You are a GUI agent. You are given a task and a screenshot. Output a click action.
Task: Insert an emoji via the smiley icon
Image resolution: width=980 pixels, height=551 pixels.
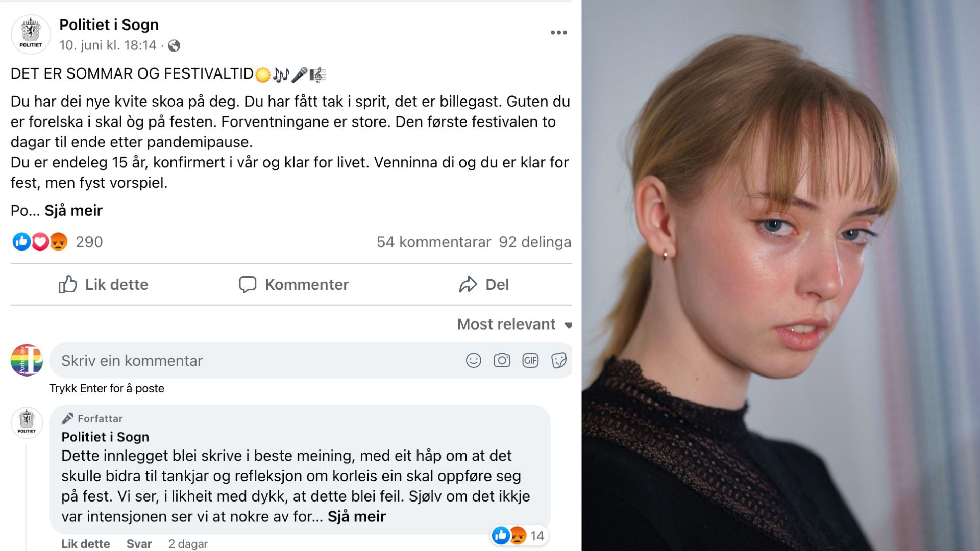coord(473,361)
